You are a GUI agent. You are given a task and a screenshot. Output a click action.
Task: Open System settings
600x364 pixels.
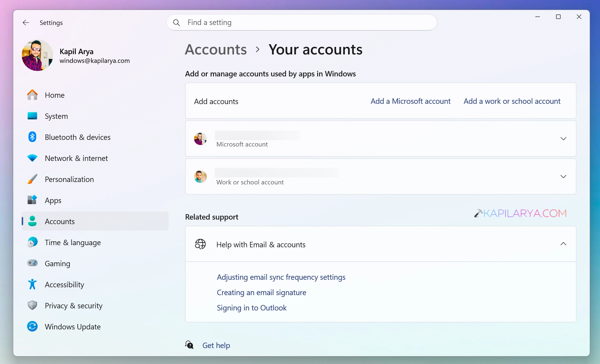(95, 116)
